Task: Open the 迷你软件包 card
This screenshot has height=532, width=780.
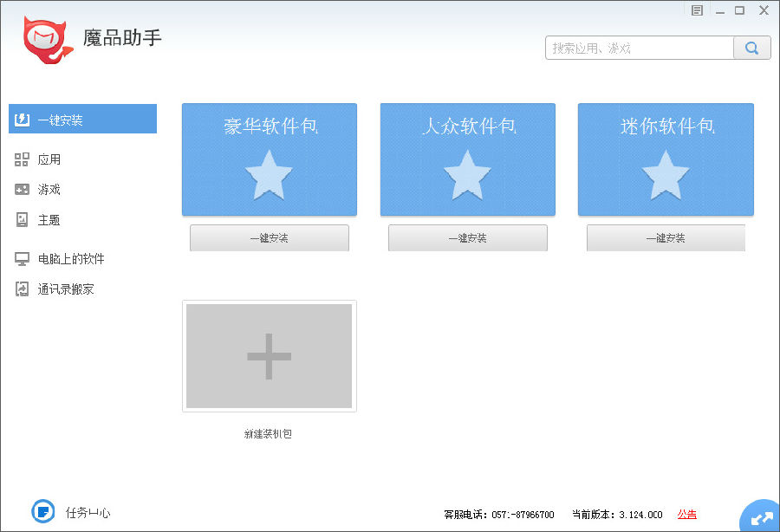Action: click(x=666, y=159)
